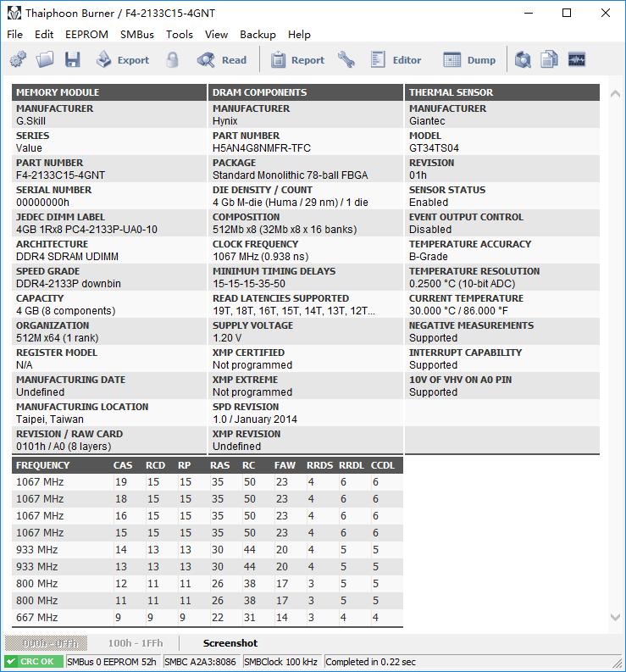Click the CCDL column header
This screenshot has width=626, height=672.
point(382,465)
